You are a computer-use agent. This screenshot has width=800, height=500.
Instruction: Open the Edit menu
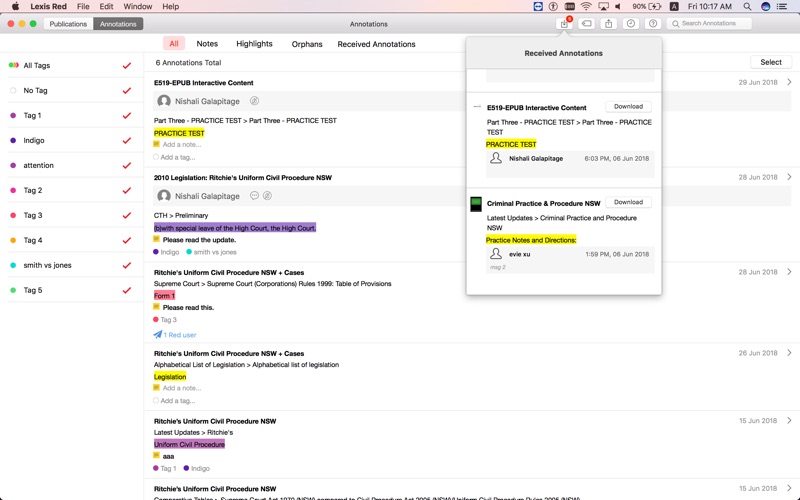(x=106, y=7)
